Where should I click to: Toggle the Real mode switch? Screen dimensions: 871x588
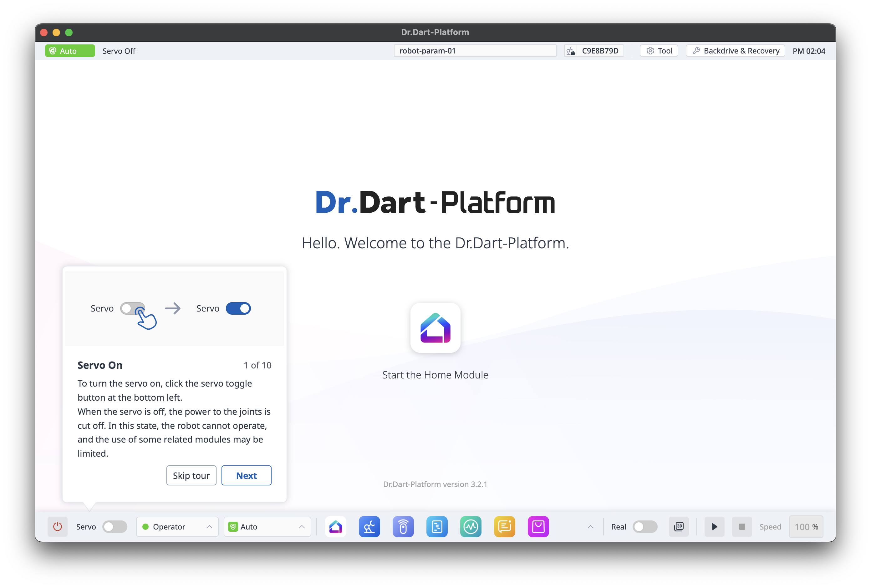644,526
